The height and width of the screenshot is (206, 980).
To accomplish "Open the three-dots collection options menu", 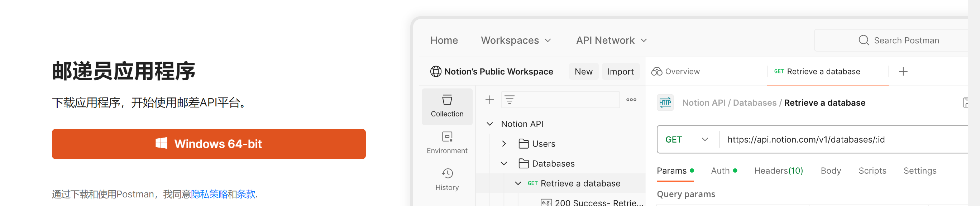I will [631, 100].
